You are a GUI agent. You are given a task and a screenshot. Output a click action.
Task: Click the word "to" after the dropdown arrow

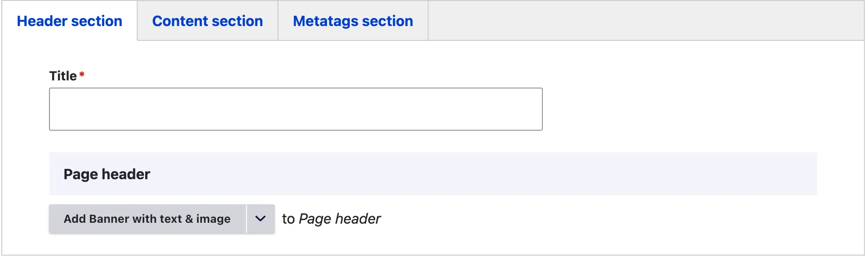pyautogui.click(x=288, y=219)
